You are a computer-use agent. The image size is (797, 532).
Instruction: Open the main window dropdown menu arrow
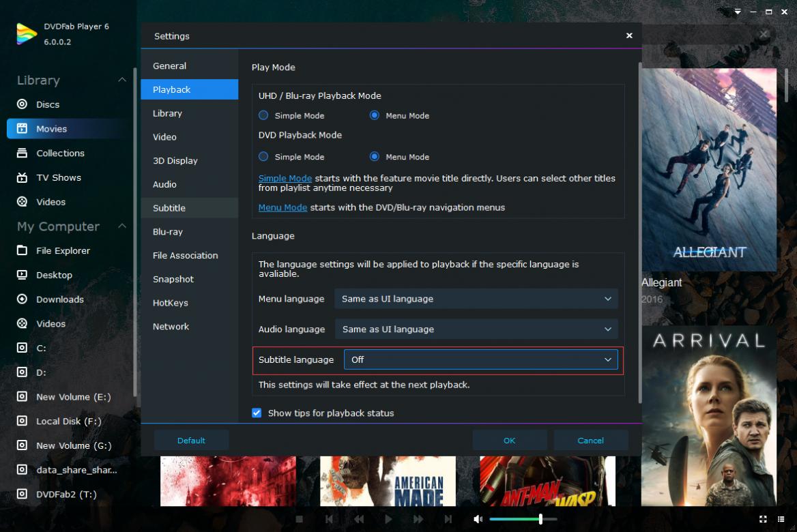pos(738,12)
